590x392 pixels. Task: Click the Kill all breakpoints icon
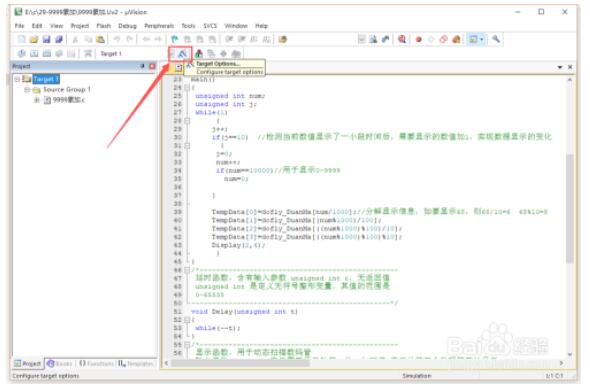[456, 39]
